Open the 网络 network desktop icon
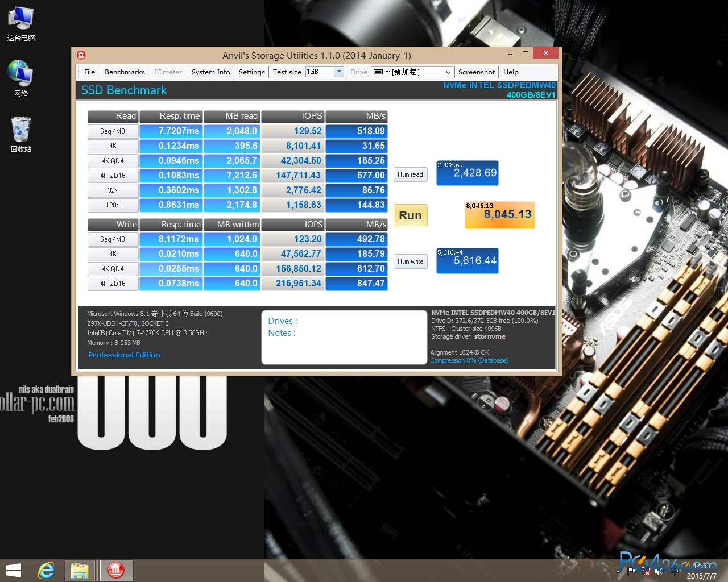 tap(21, 79)
